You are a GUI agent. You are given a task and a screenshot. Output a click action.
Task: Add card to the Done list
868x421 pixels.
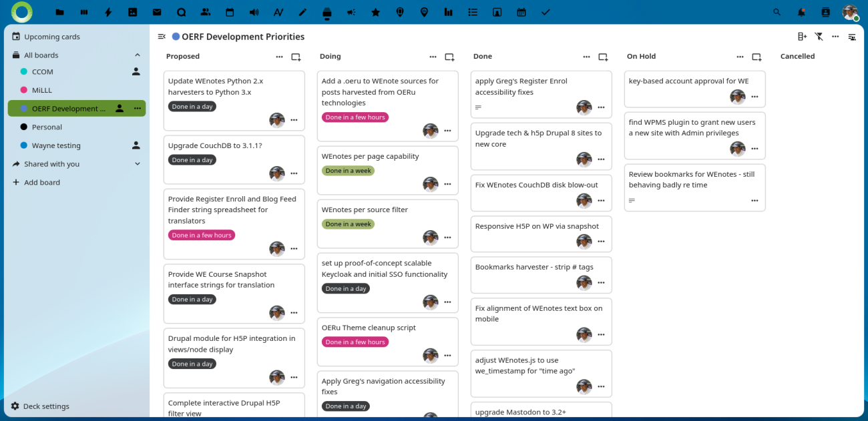603,57
